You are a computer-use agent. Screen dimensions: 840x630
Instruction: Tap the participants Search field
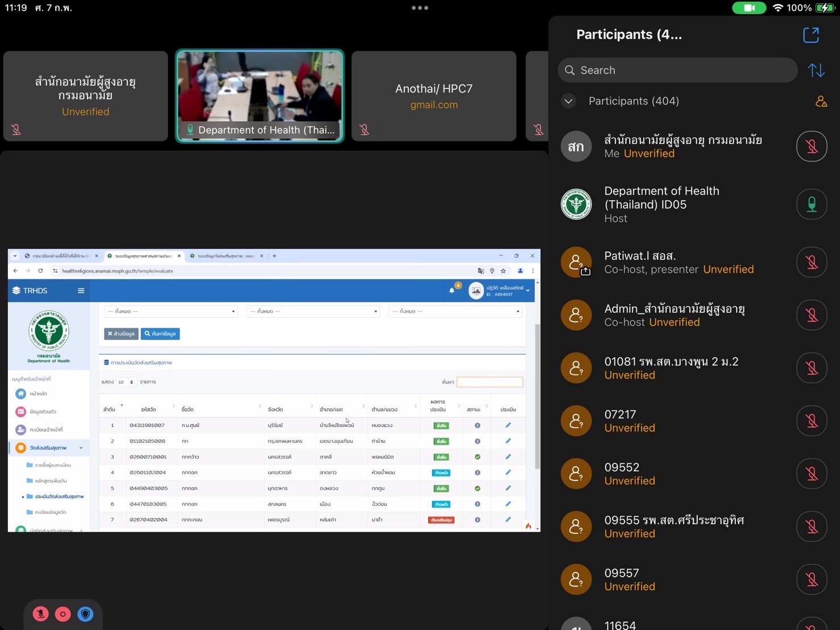677,71
